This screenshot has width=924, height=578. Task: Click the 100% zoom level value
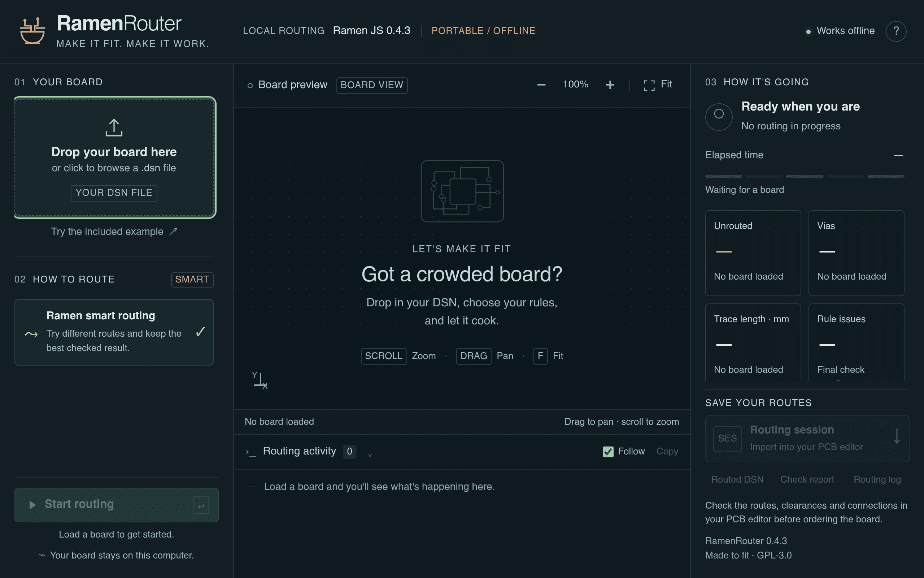575,85
